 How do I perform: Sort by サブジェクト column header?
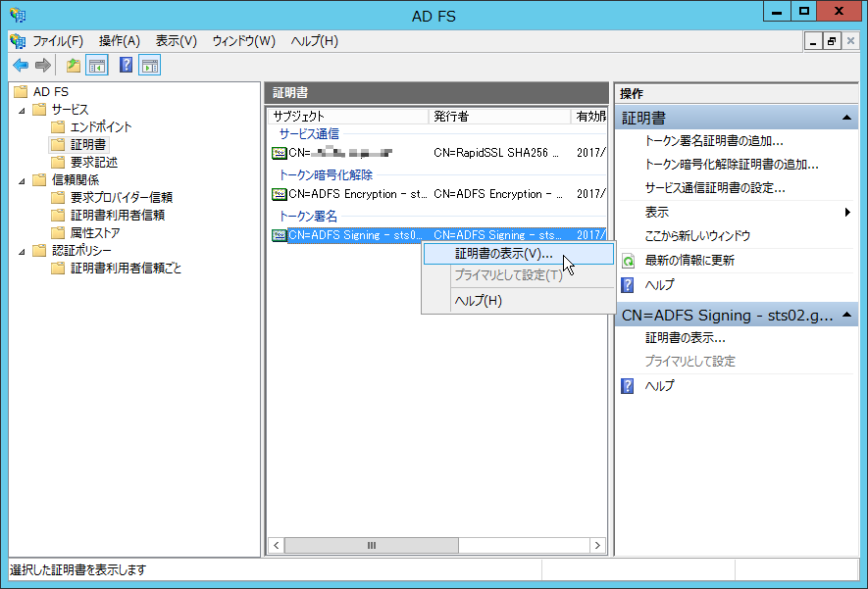[348, 117]
